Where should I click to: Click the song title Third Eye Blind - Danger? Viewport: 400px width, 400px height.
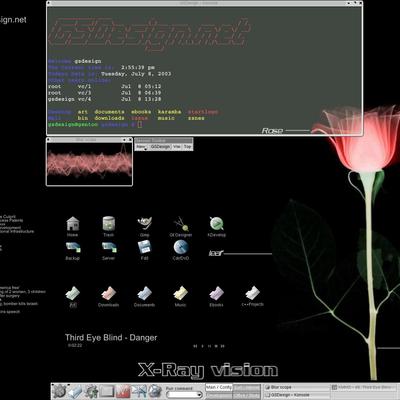tap(111, 338)
